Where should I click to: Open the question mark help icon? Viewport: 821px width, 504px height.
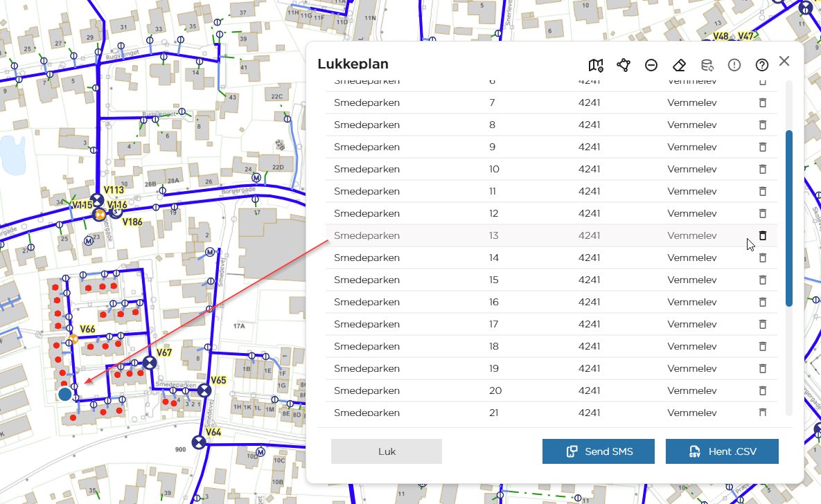coord(762,65)
